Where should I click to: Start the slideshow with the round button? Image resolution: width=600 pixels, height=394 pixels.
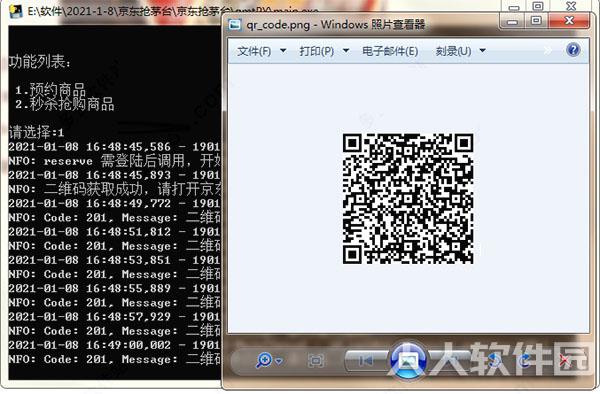click(408, 360)
